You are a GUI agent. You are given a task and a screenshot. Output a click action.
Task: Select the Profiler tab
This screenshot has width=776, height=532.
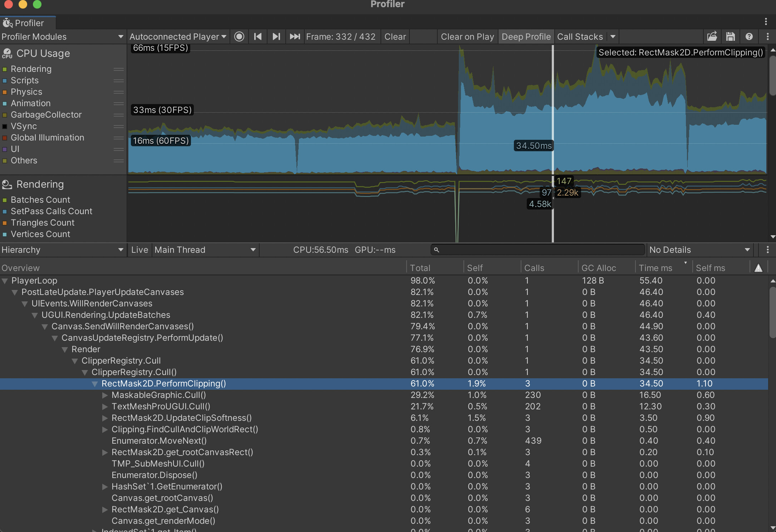point(28,23)
